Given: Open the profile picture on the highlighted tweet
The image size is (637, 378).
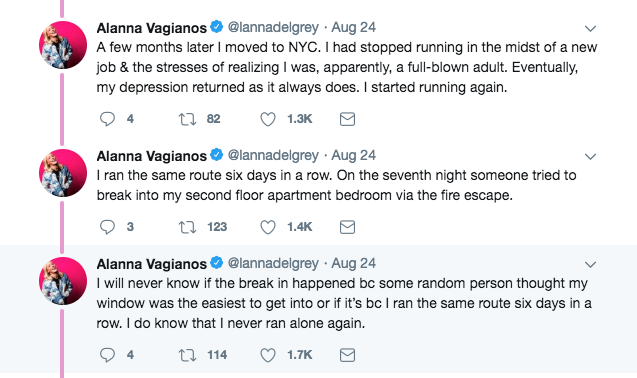Looking at the screenshot, I should click(x=63, y=281).
